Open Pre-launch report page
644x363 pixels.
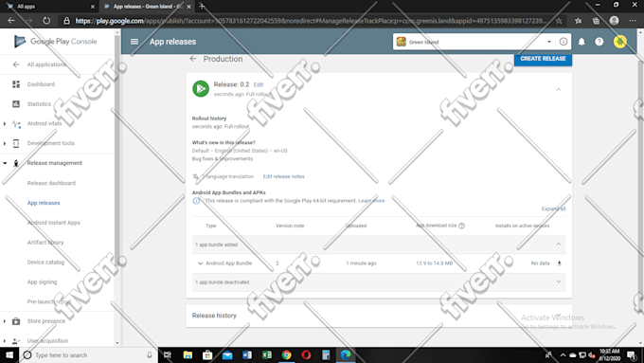[49, 301]
